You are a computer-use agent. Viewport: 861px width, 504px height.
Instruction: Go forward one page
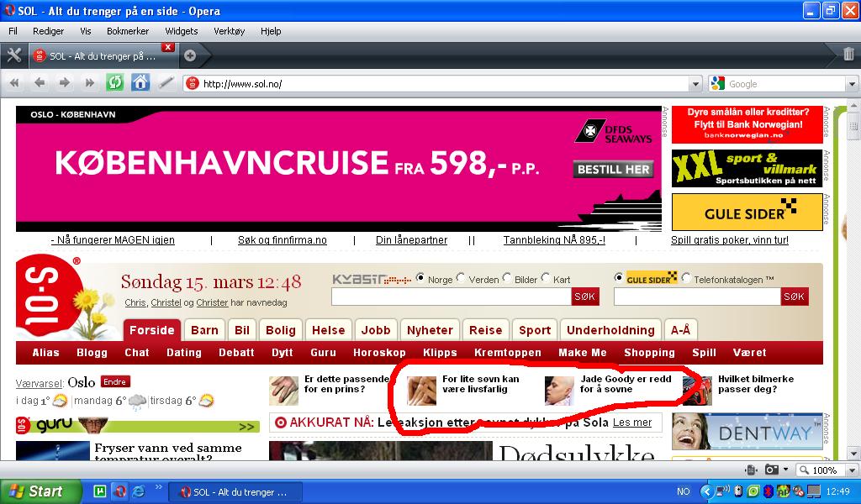[x=64, y=83]
